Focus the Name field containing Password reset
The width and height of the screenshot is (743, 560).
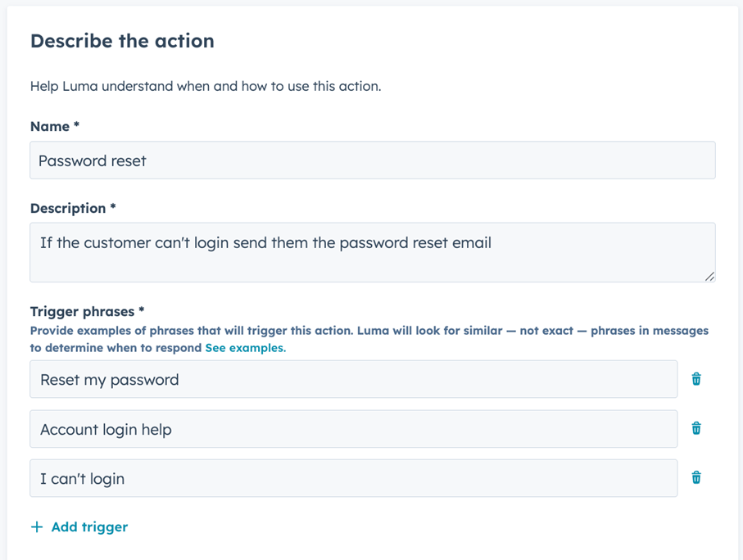[x=373, y=160]
